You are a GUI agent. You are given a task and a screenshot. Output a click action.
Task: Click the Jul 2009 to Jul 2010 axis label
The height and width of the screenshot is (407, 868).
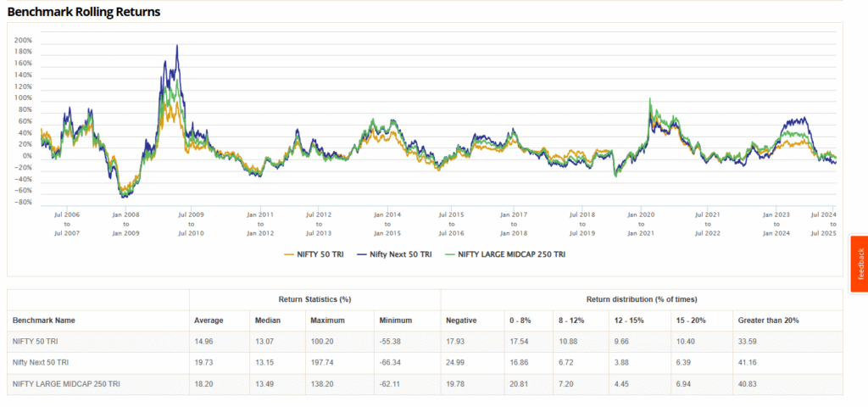pyautogui.click(x=191, y=223)
